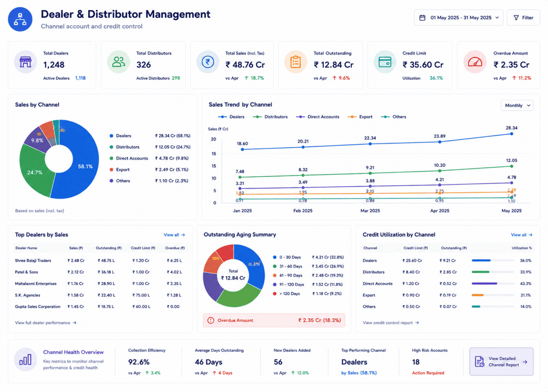Click the Overdue Amount alert icon in aging summary
Screen dimensions: 548x392
pyautogui.click(x=211, y=320)
